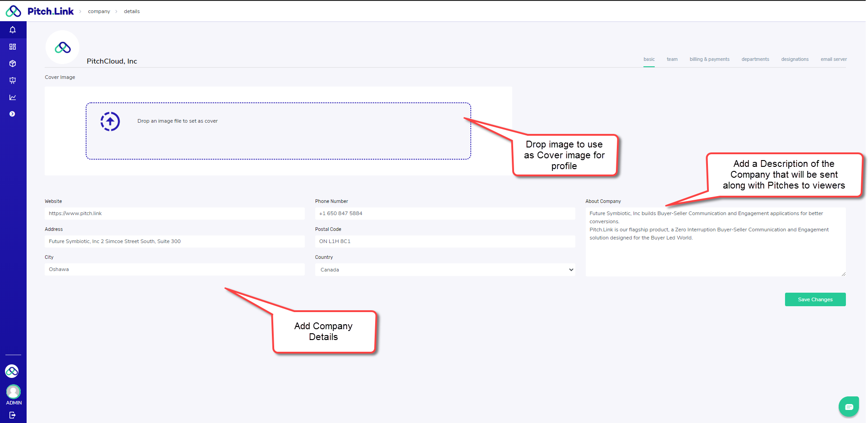Open the chat support bubble icon
Image resolution: width=868 pixels, height=423 pixels.
(x=849, y=407)
